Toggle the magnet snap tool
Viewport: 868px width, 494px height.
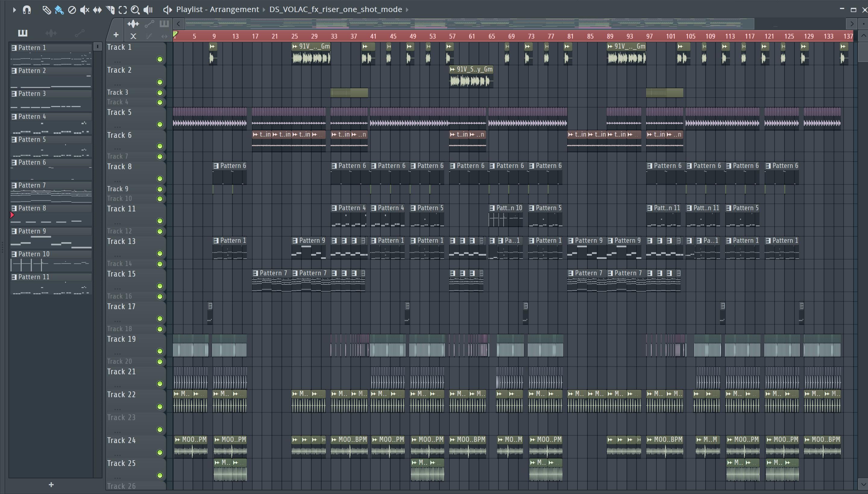27,10
